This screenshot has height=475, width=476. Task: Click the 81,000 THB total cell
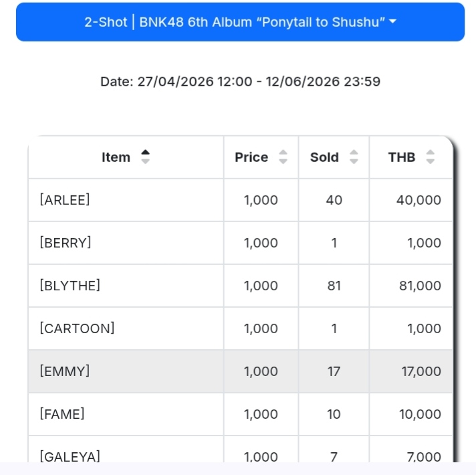coord(419,286)
